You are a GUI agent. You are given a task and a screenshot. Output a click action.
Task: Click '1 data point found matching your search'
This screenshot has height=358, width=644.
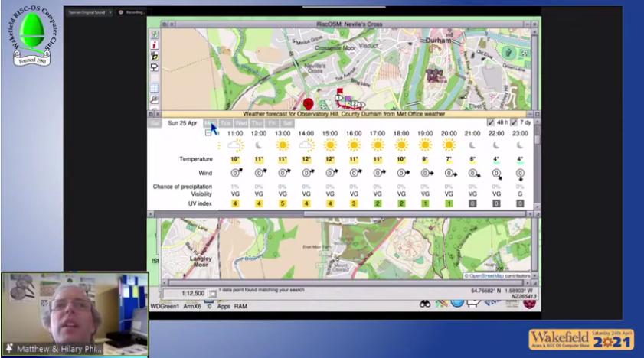click(x=261, y=290)
